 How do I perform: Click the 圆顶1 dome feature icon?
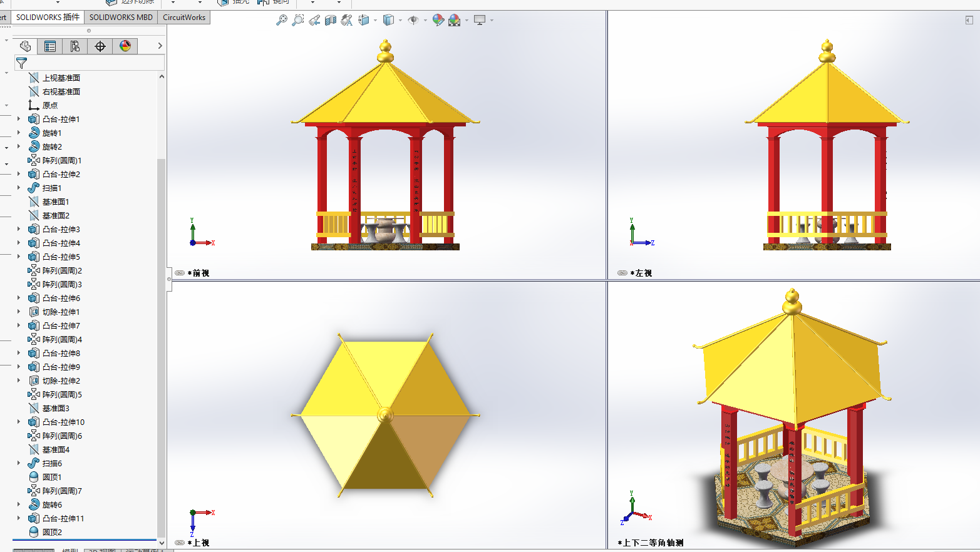click(x=34, y=477)
